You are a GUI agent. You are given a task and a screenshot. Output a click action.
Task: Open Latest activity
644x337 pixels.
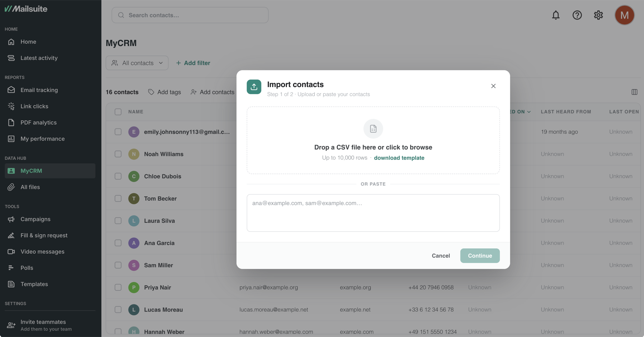[50, 58]
